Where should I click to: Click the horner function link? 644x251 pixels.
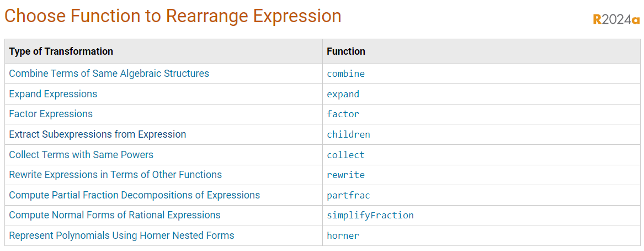click(x=343, y=236)
